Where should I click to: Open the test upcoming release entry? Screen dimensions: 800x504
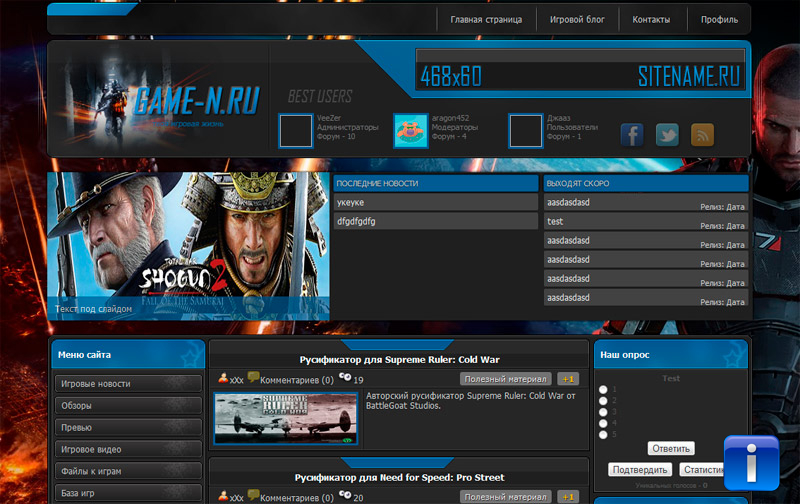coord(646,221)
